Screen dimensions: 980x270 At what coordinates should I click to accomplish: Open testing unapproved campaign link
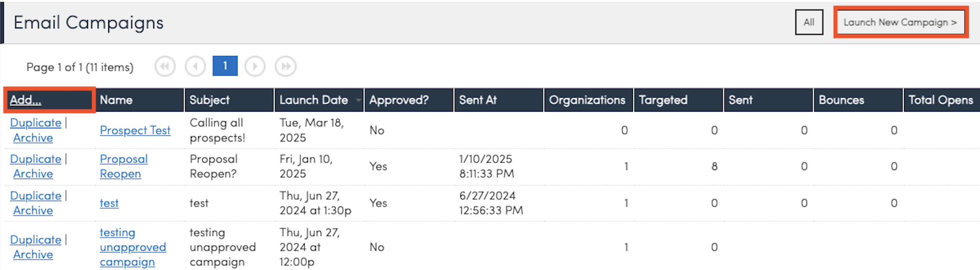tap(132, 247)
